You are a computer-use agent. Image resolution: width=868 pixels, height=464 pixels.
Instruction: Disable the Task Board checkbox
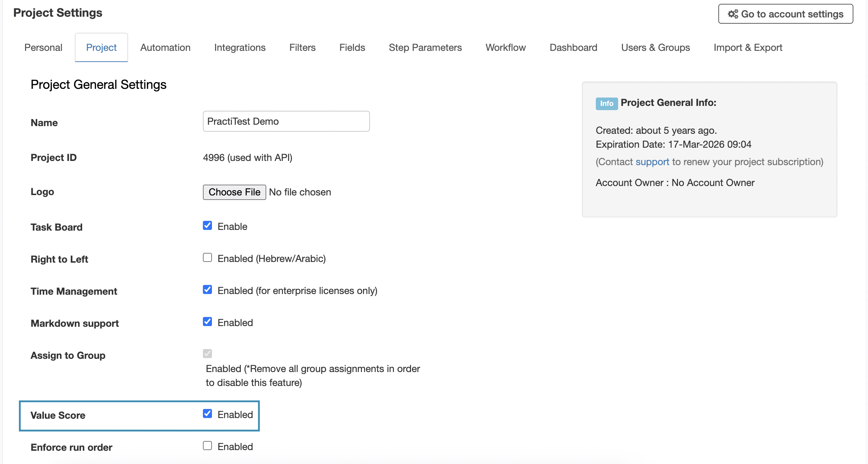pos(207,226)
